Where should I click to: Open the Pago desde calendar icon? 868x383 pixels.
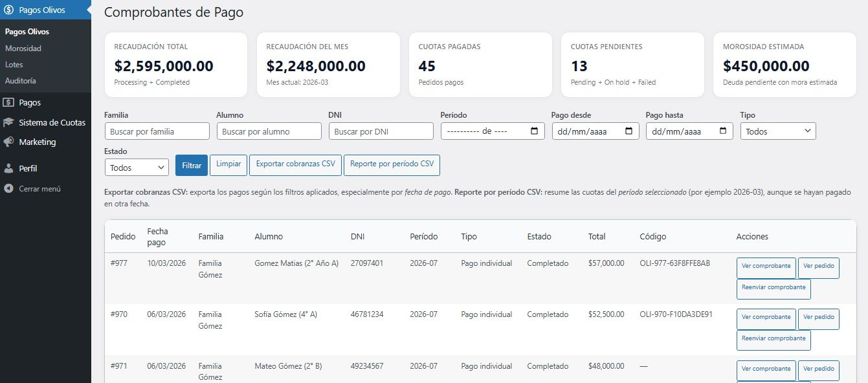(x=629, y=131)
